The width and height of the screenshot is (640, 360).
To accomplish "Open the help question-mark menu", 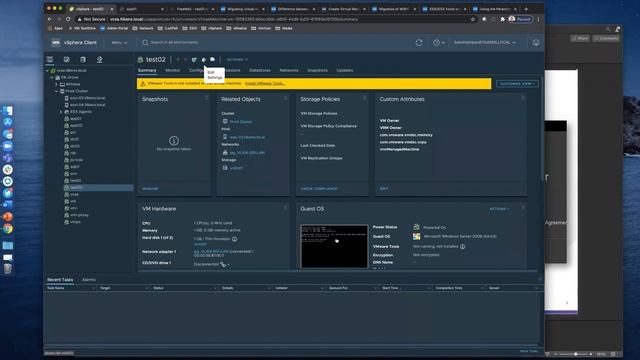I will pyautogui.click(x=438, y=42).
